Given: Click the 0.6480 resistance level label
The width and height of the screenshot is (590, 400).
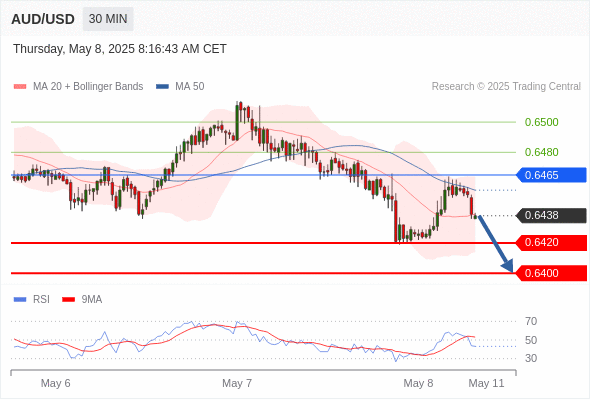Looking at the screenshot, I should [541, 152].
